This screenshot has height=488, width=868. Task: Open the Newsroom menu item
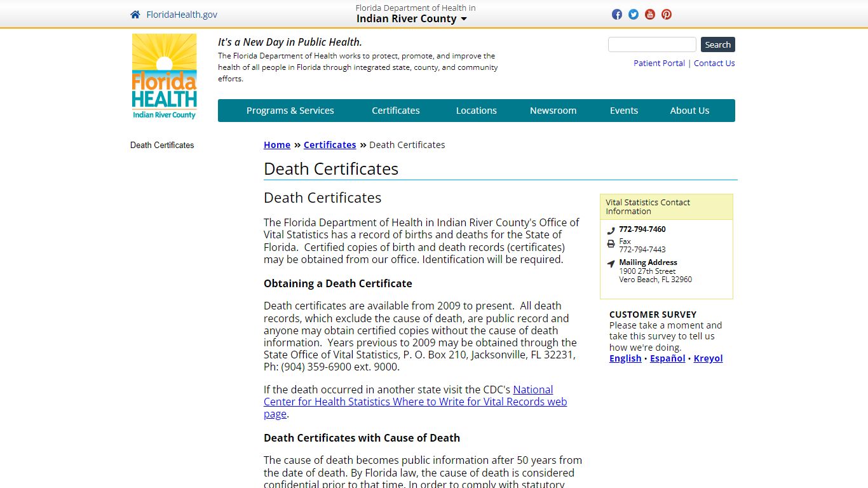tap(553, 111)
